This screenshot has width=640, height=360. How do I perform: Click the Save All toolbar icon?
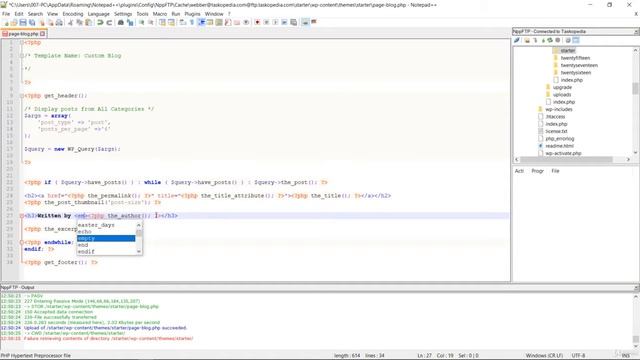(x=32, y=22)
